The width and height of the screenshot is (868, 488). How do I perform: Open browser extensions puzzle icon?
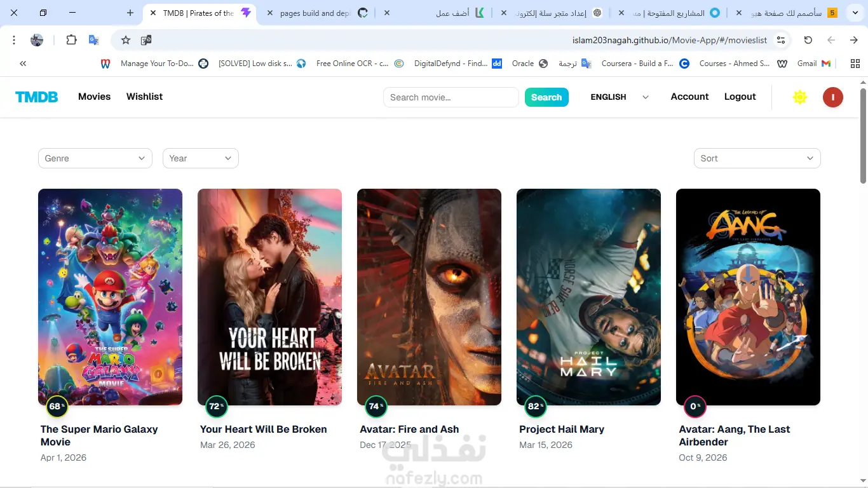click(71, 40)
